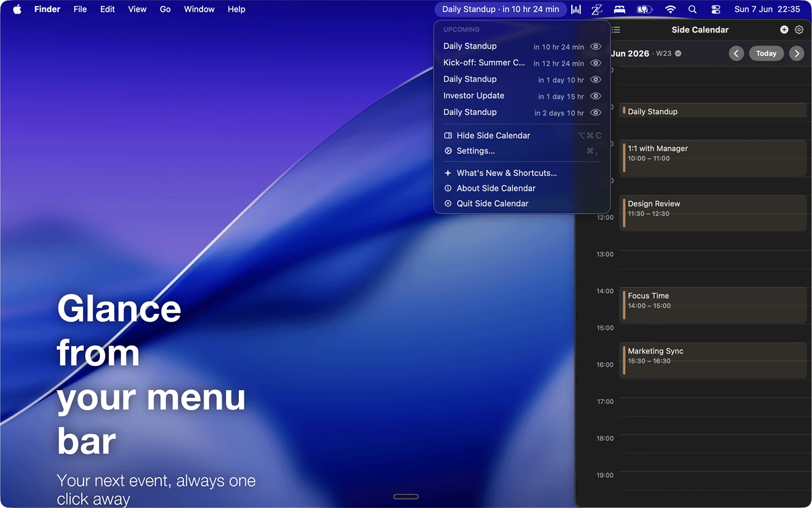Add a new event with the plus icon
The height and width of the screenshot is (508, 812).
coord(784,30)
